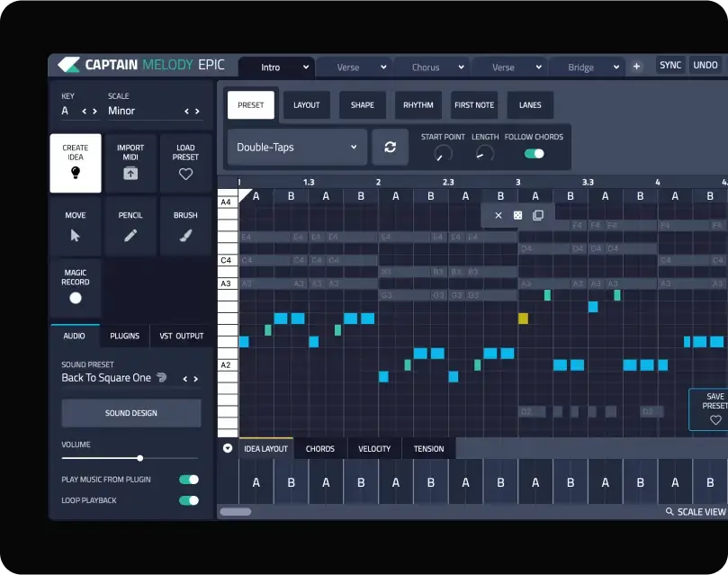Image resolution: width=728 pixels, height=575 pixels.
Task: Collapse the Idea Layout panel chevron
Action: coord(228,448)
